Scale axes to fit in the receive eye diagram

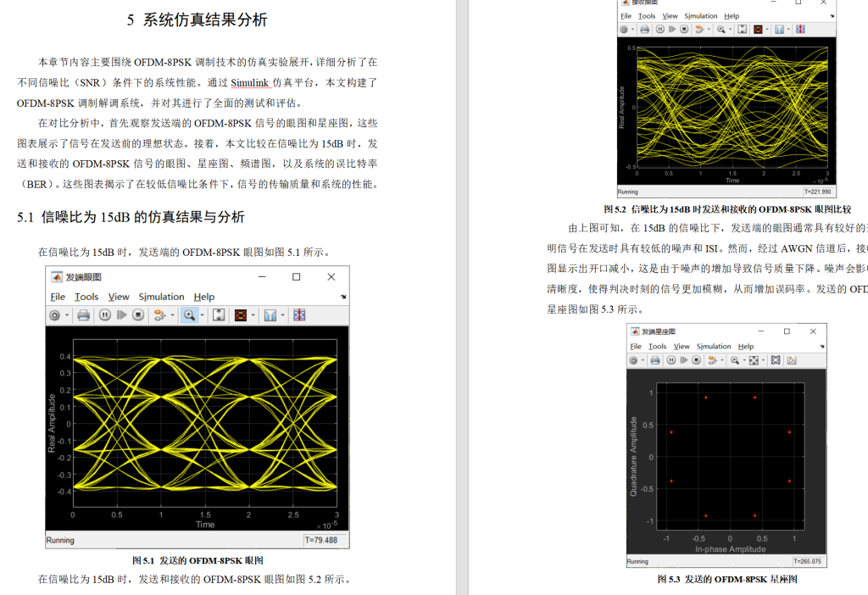coord(742,30)
